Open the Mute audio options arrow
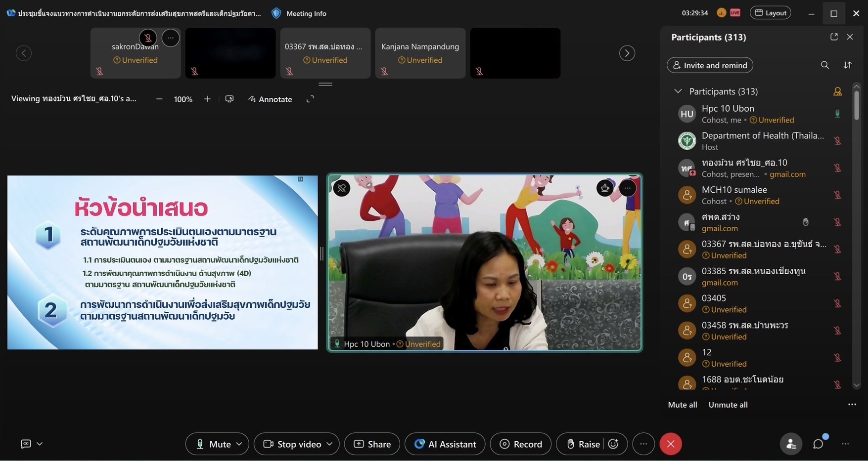 (239, 444)
